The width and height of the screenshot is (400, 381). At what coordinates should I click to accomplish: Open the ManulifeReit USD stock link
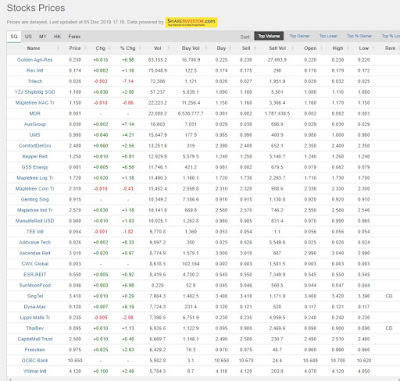click(x=35, y=221)
